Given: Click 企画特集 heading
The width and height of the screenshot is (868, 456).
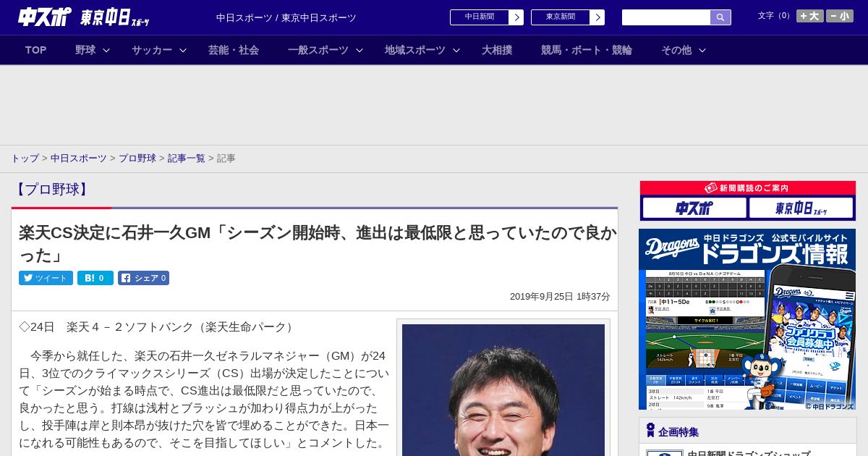Looking at the screenshot, I should (x=678, y=431).
